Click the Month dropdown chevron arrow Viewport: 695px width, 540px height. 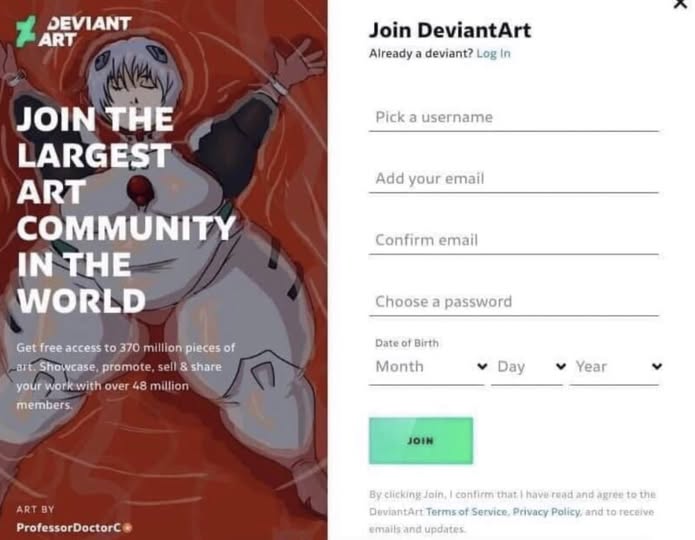(482, 366)
